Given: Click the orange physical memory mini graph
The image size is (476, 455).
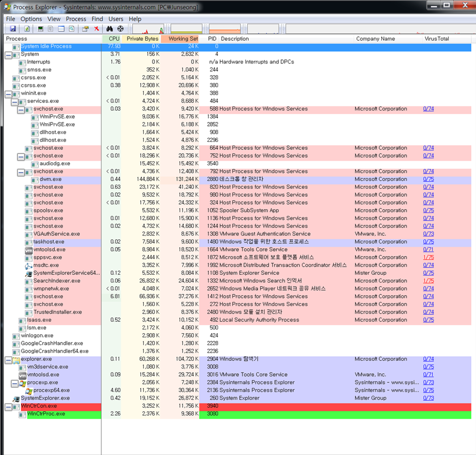Looking at the screenshot, I should click(x=225, y=29).
